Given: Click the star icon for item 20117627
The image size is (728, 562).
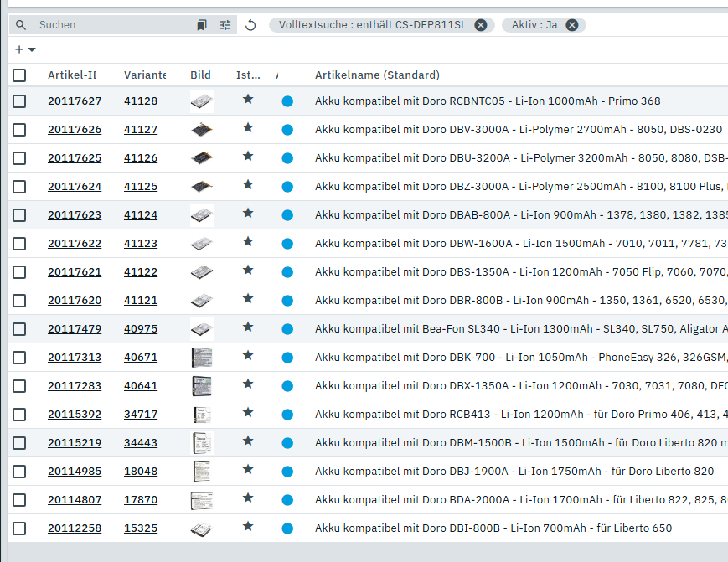Looking at the screenshot, I should pyautogui.click(x=247, y=100).
